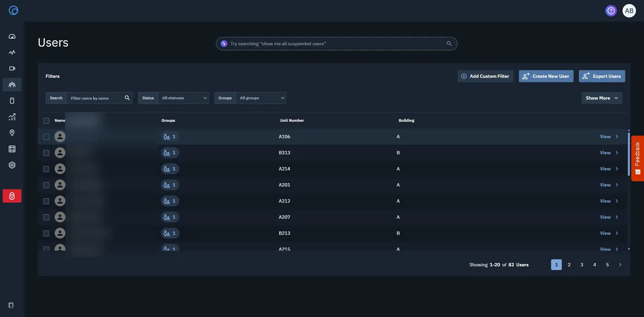Open the settings gear icon in sidebar
The width and height of the screenshot is (644, 317).
pos(12,165)
